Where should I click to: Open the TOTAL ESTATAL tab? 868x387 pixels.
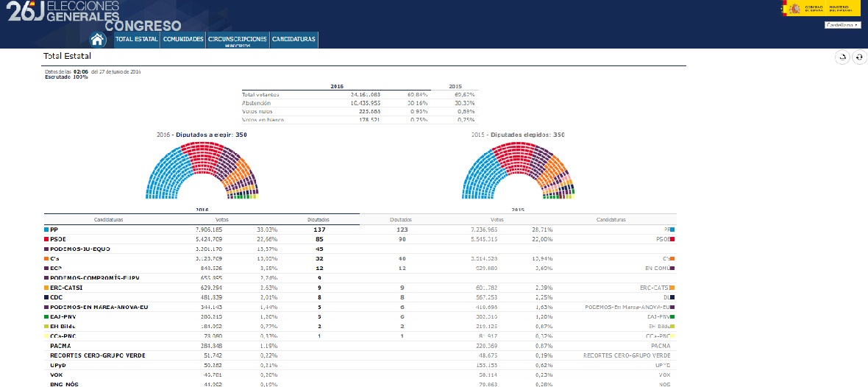[137, 39]
